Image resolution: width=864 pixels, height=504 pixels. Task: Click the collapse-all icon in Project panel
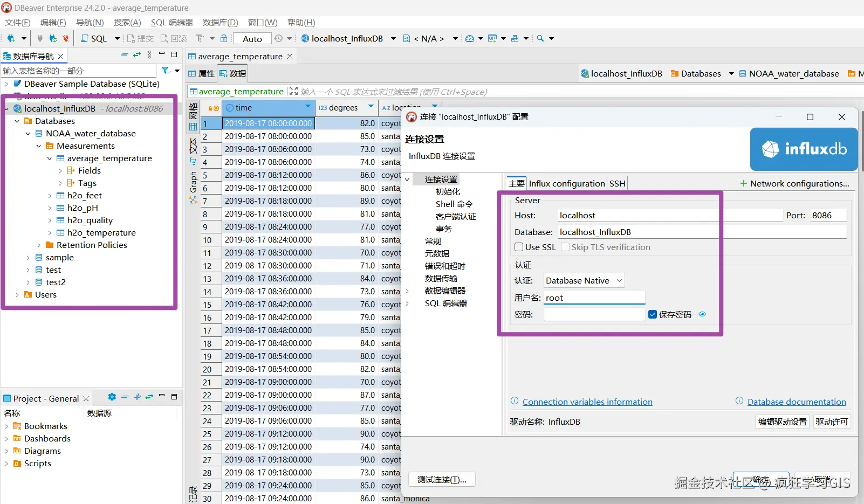125,397
